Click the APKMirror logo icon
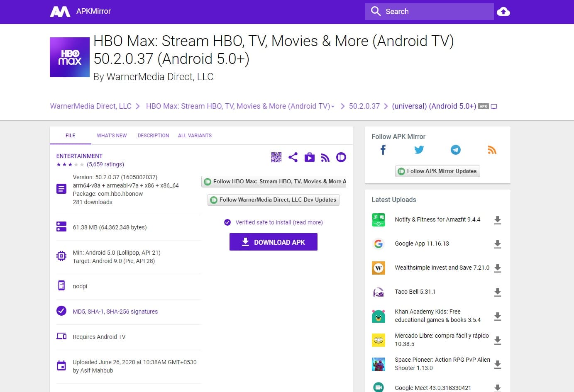The width and height of the screenshot is (574, 392). (60, 12)
